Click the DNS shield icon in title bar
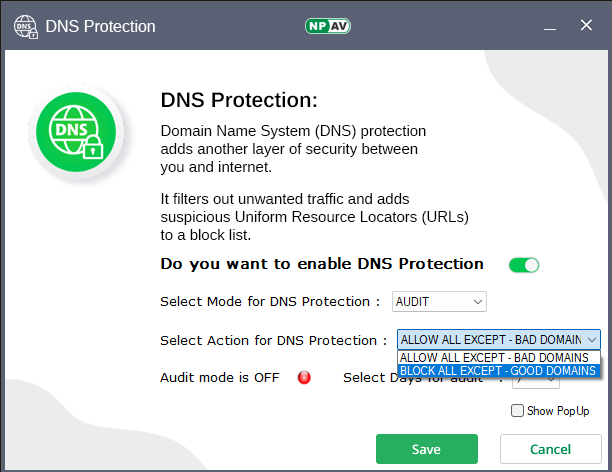The image size is (612, 472). tap(25, 26)
